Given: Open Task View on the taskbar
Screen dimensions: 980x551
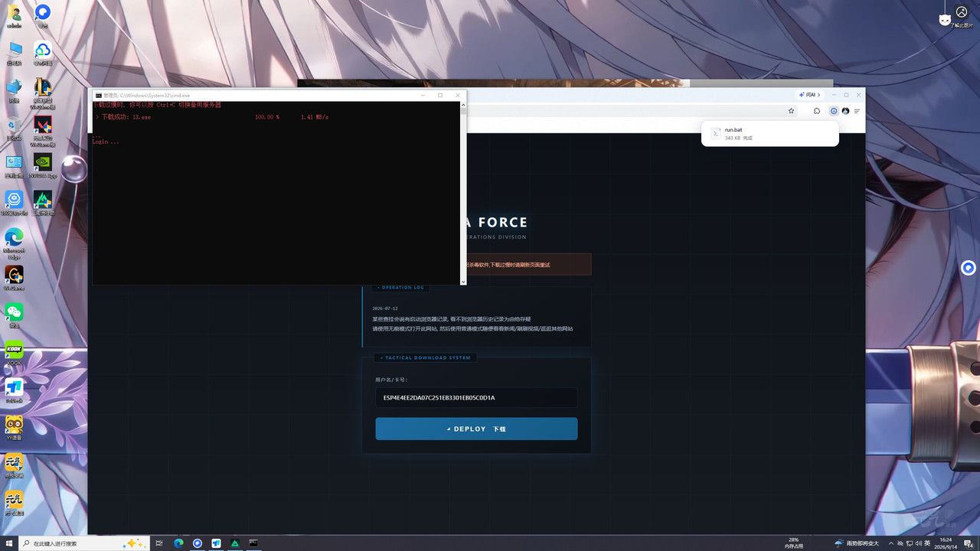Looking at the screenshot, I should click(x=159, y=543).
